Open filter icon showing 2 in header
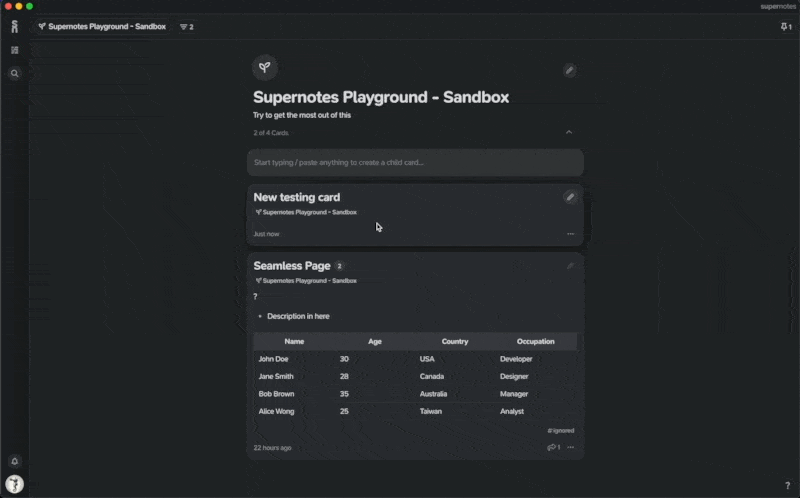800x498 pixels. click(187, 27)
